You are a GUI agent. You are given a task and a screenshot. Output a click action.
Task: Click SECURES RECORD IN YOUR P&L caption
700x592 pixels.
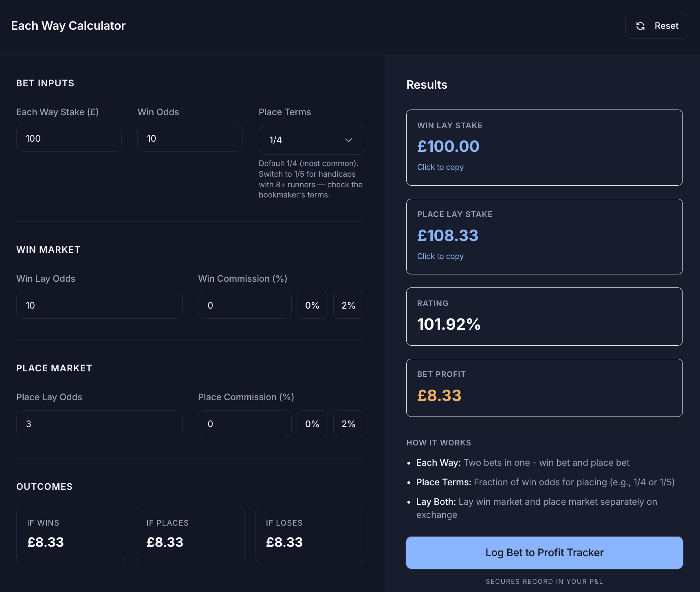click(544, 581)
